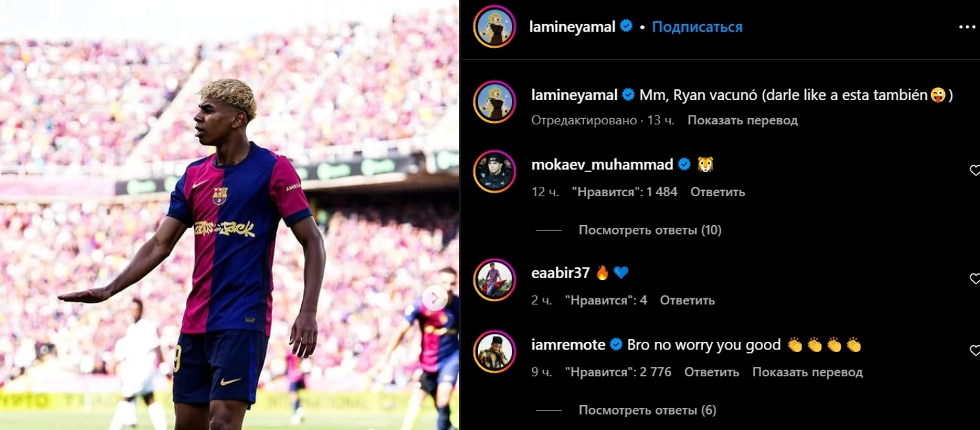View likes count 2 776 on iamremote comment
980x430 pixels.
pyautogui.click(x=618, y=372)
